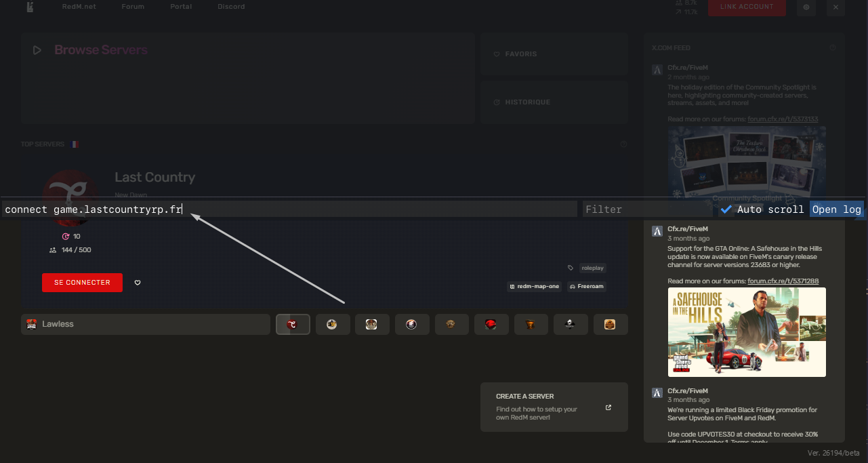Select the last server icon in the row
Viewport: 868px width, 463px height.
point(610,324)
